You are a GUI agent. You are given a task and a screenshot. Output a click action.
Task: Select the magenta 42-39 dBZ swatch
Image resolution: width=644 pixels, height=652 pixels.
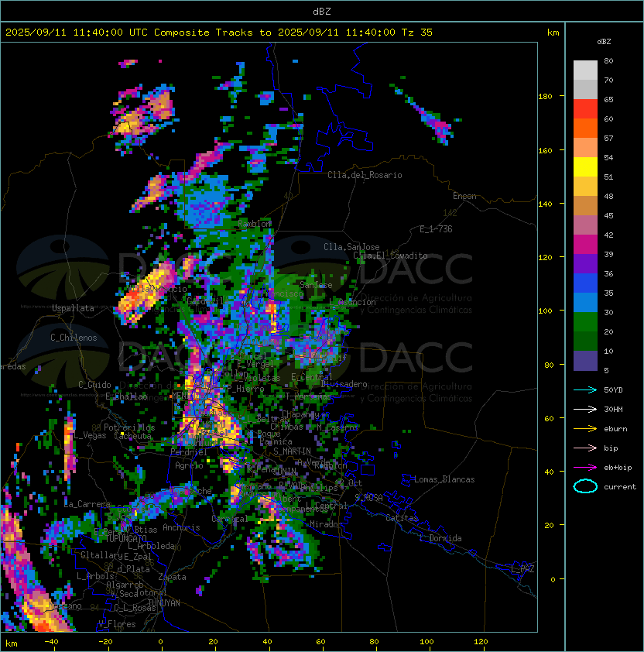[585, 245]
